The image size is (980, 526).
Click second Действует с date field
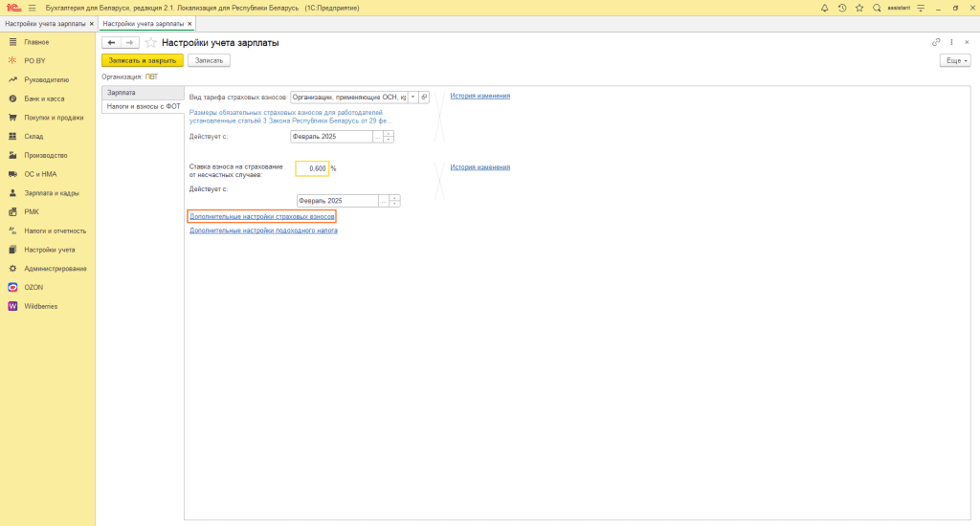pyautogui.click(x=338, y=201)
